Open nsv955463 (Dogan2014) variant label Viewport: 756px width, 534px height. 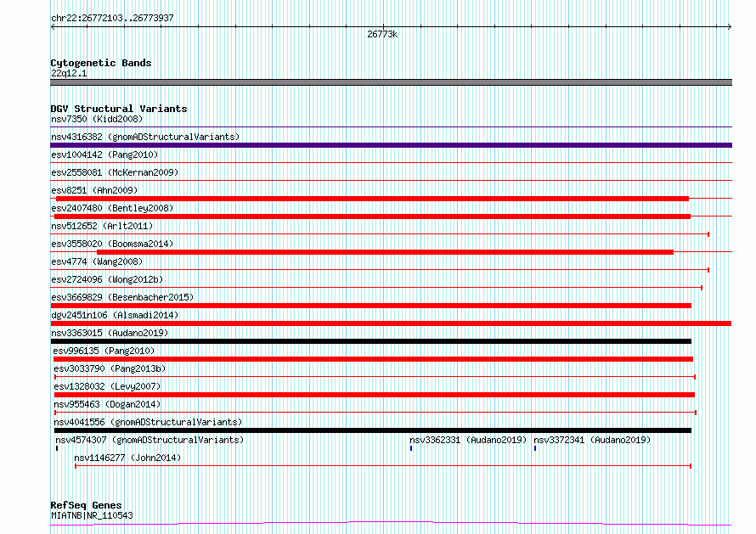[107, 404]
